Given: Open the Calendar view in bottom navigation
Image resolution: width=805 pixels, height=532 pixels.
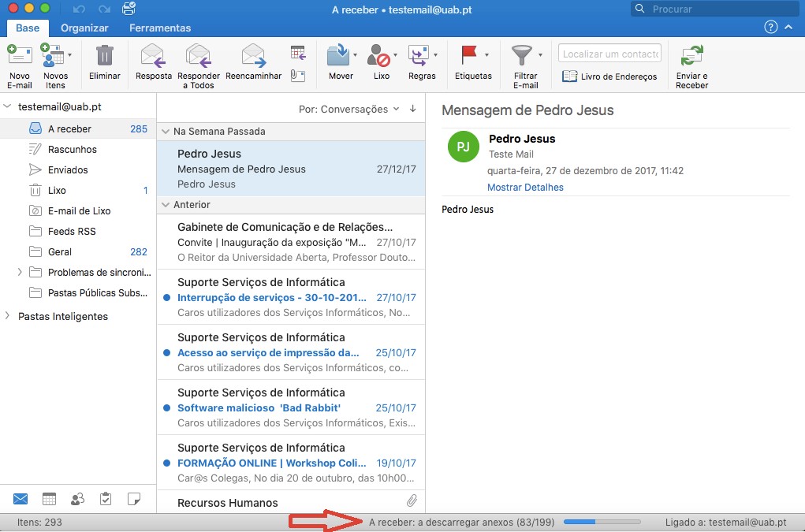Looking at the screenshot, I should click(49, 499).
